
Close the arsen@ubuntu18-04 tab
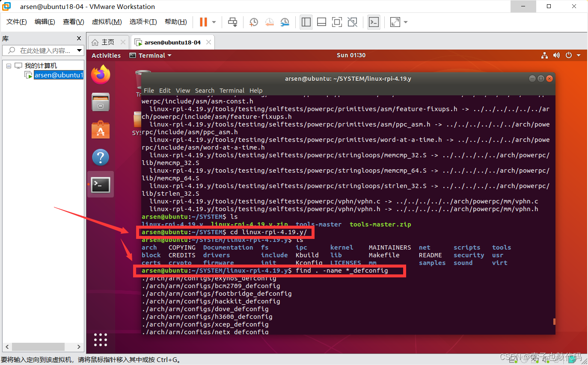pos(209,42)
